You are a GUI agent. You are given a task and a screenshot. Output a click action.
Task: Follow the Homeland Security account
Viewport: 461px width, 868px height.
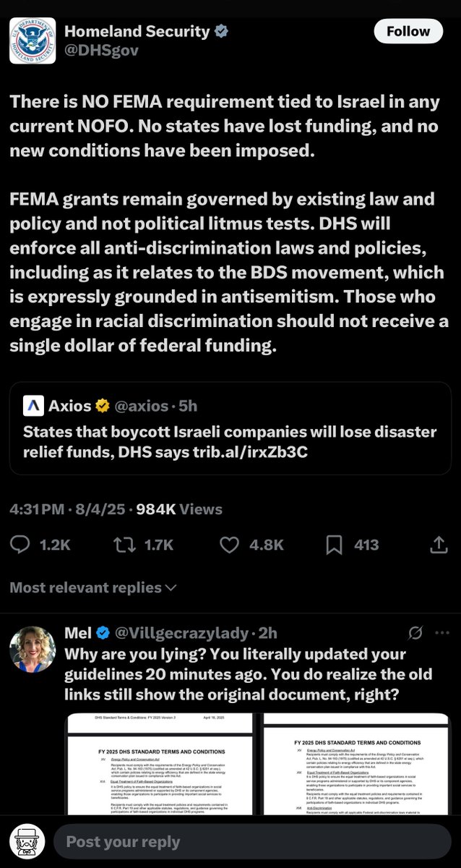click(408, 32)
